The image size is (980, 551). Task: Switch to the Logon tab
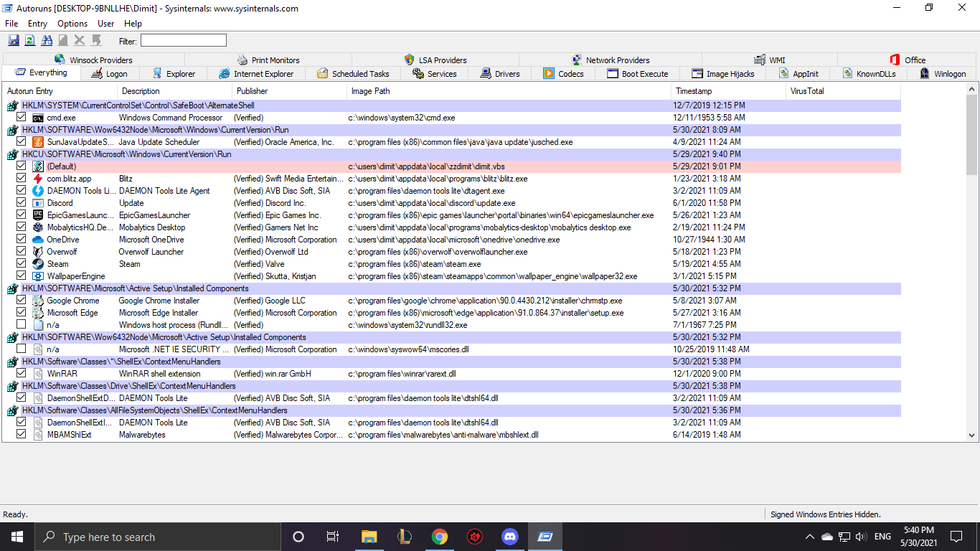coord(109,73)
